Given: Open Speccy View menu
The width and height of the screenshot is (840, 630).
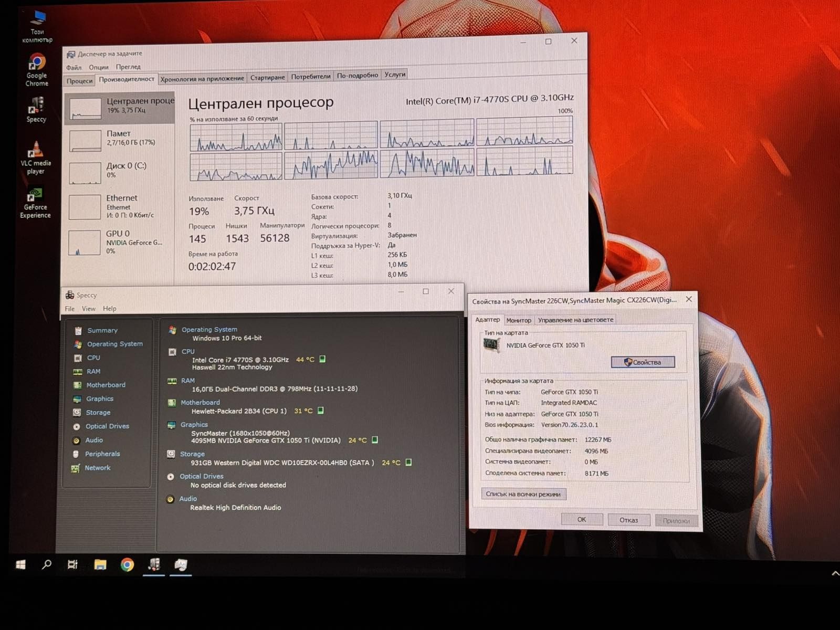Looking at the screenshot, I should click(89, 309).
